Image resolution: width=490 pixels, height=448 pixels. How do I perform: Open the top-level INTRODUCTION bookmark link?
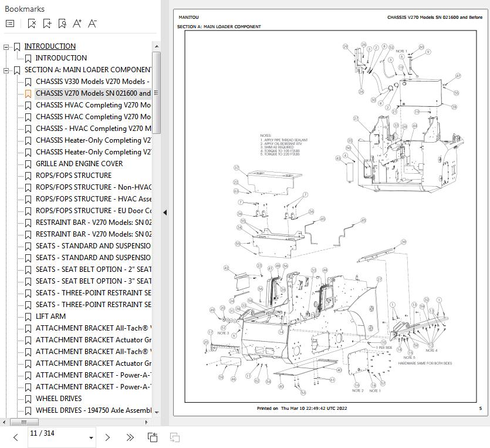(x=50, y=46)
